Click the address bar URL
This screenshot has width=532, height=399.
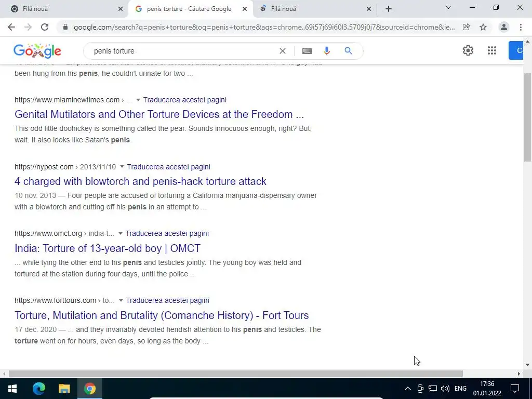coord(264,27)
